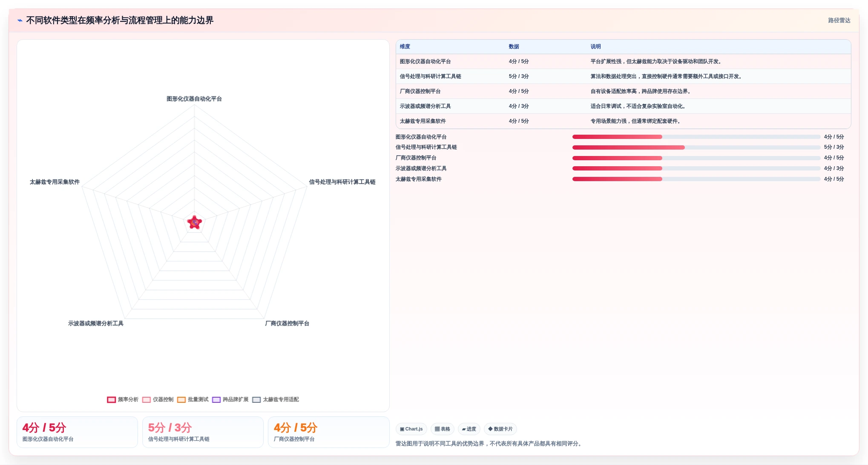Click the 维度 column header
This screenshot has width=868, height=465.
(405, 46)
